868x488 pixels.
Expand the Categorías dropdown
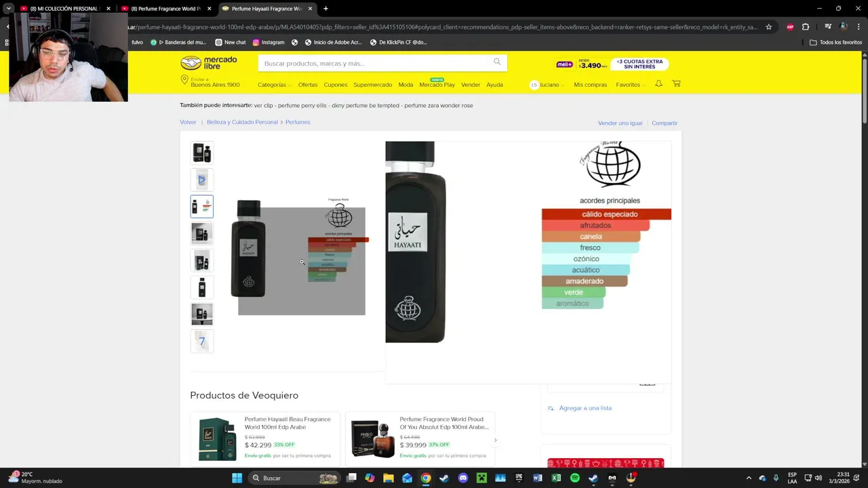(274, 85)
